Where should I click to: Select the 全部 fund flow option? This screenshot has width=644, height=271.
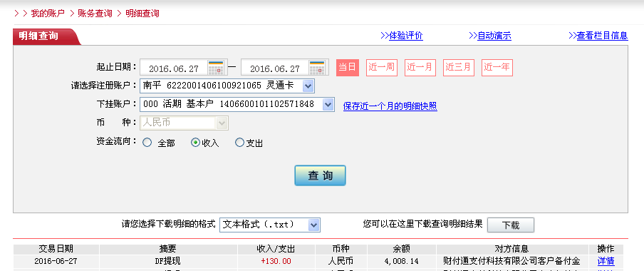point(147,143)
